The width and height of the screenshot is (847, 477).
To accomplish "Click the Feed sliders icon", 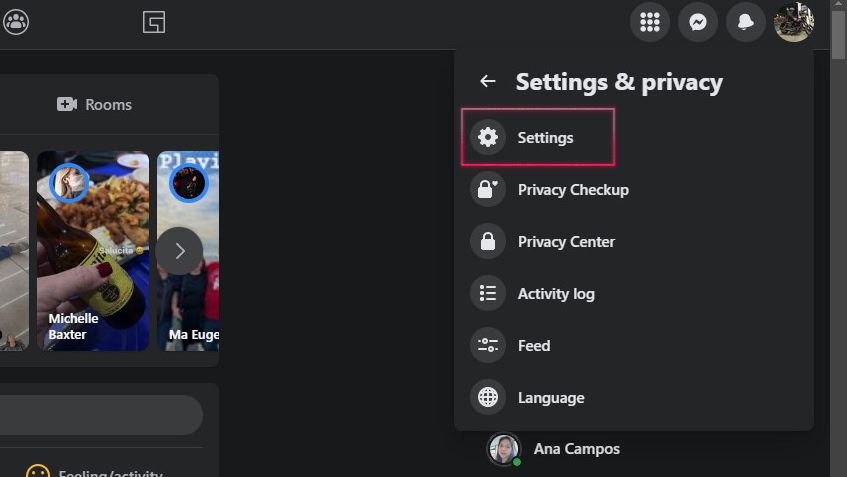I will pyautogui.click(x=488, y=345).
